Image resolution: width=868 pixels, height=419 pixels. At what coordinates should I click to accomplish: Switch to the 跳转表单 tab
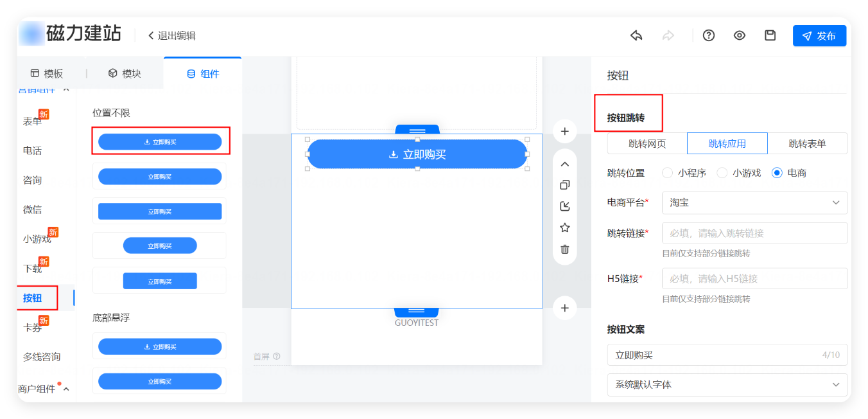(x=810, y=143)
